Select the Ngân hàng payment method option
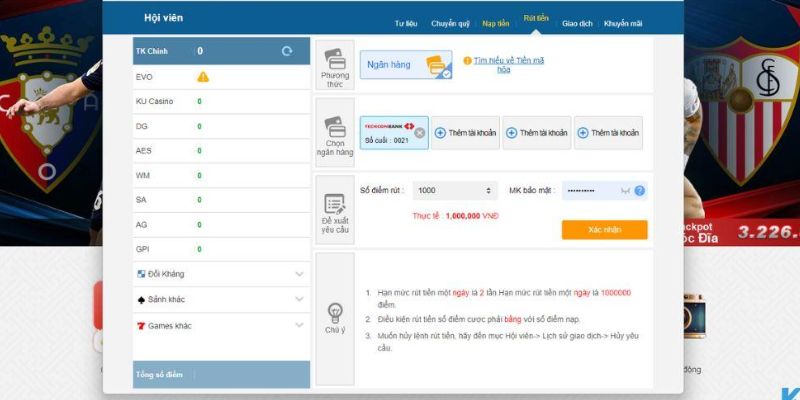 coord(407,65)
